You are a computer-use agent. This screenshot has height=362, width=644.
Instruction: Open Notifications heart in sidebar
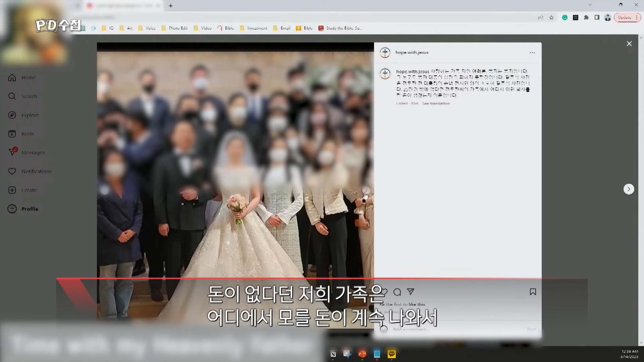pyautogui.click(x=30, y=171)
